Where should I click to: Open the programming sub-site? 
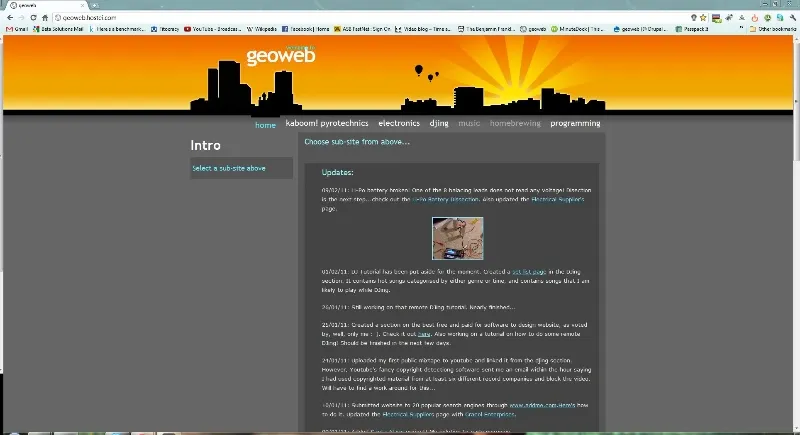575,124
